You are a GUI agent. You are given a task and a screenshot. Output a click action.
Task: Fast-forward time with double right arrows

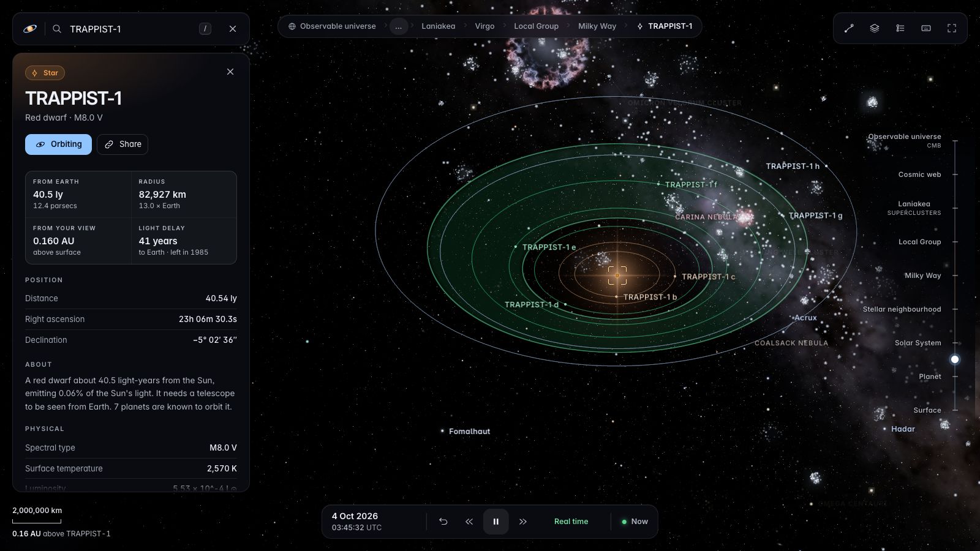[x=523, y=522]
